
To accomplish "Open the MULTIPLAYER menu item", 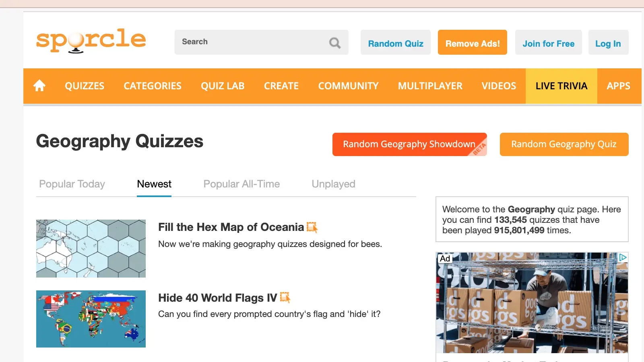I will (430, 86).
